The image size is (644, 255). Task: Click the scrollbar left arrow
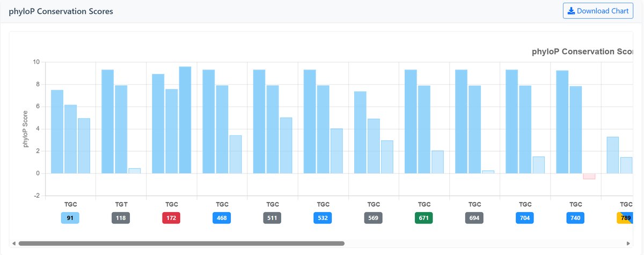13,243
